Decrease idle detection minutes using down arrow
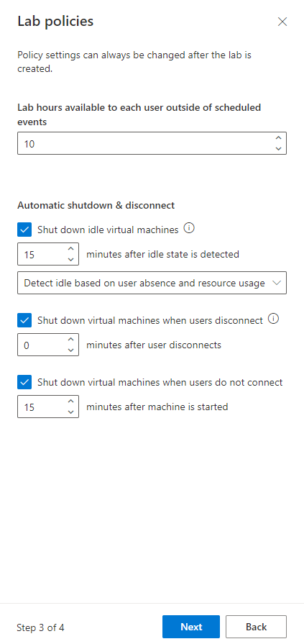Screen dimensions: 304x644 click(71, 260)
